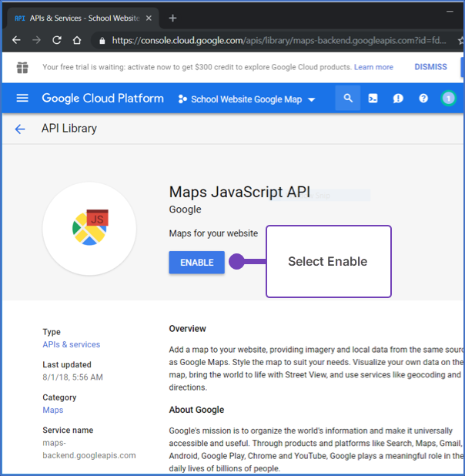Open the help question mark icon
Viewport: 465px width, 476px height.
[423, 99]
